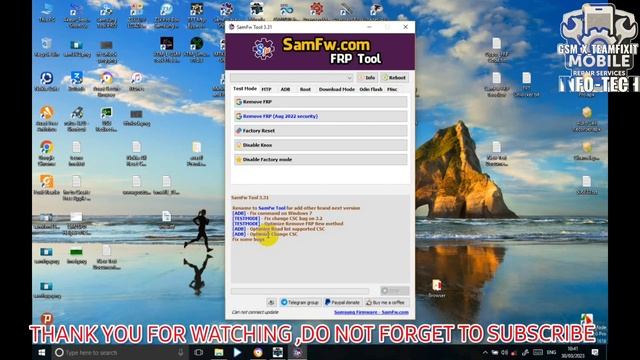The height and width of the screenshot is (360, 640).
Task: Click the Reboot button
Action: pos(395,78)
